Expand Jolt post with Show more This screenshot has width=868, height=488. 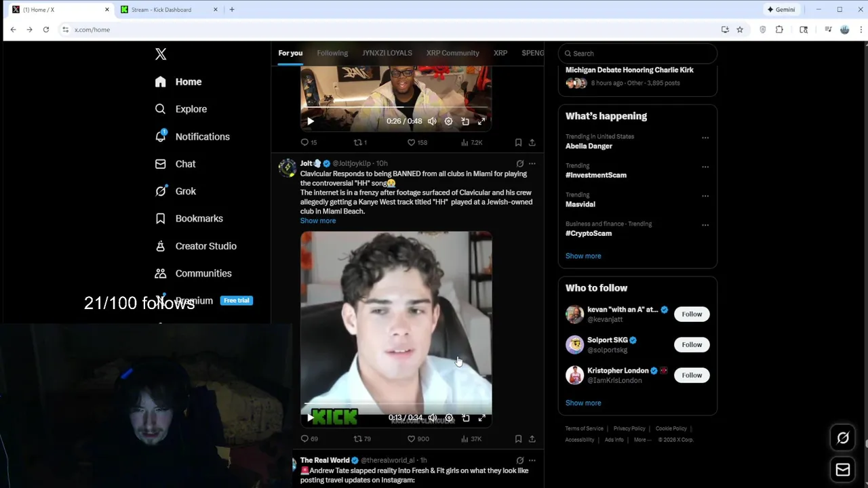coord(318,221)
